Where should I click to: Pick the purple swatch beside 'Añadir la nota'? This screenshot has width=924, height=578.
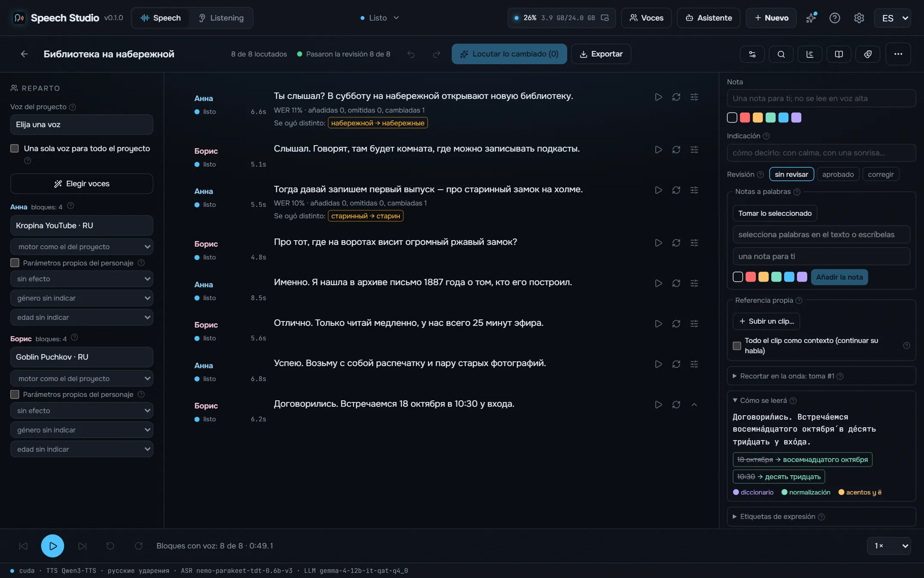tap(802, 277)
